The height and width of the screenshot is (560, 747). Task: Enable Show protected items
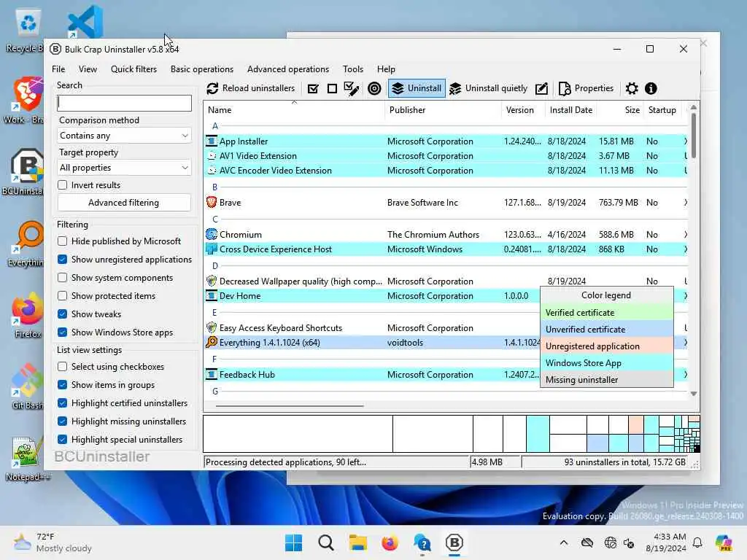63,296
